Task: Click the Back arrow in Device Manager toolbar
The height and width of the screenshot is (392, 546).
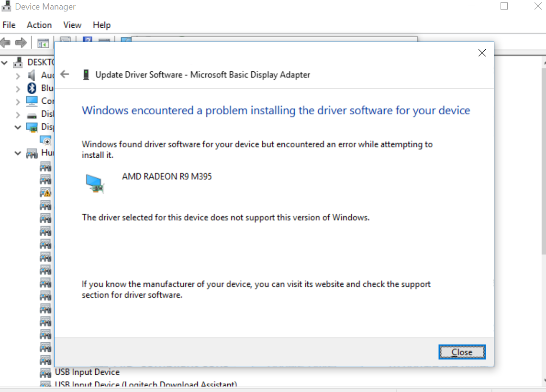Action: pyautogui.click(x=5, y=43)
